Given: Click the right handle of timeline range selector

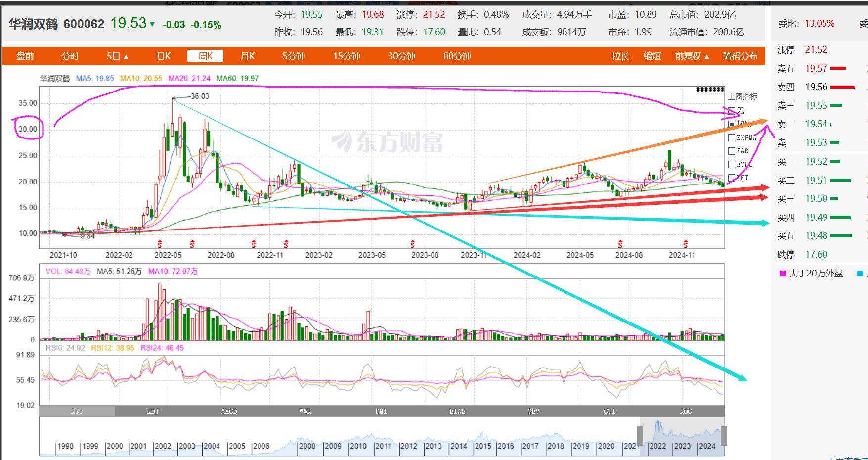Looking at the screenshot, I should 724,436.
